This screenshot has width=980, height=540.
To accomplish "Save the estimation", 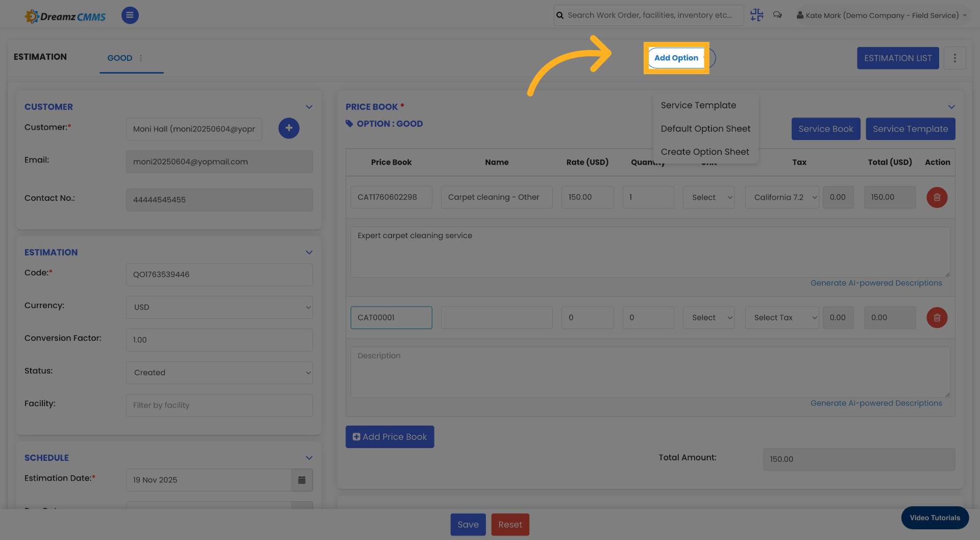I will [468, 524].
